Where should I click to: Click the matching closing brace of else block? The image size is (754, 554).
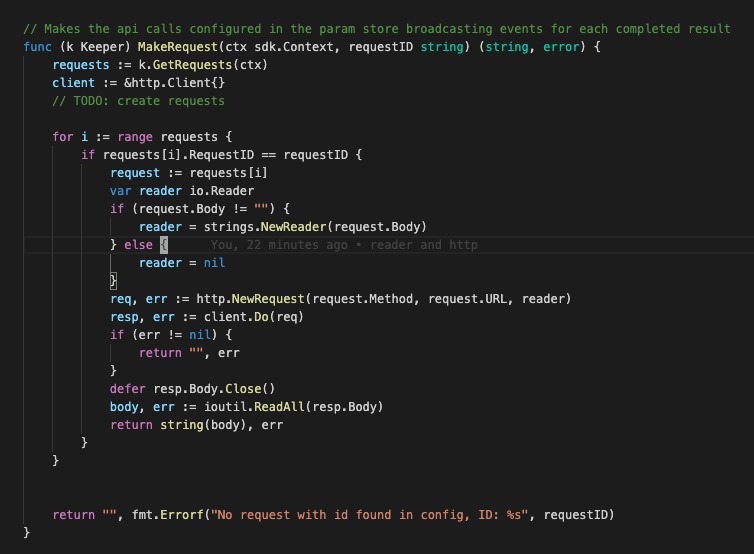pyautogui.click(x=113, y=281)
